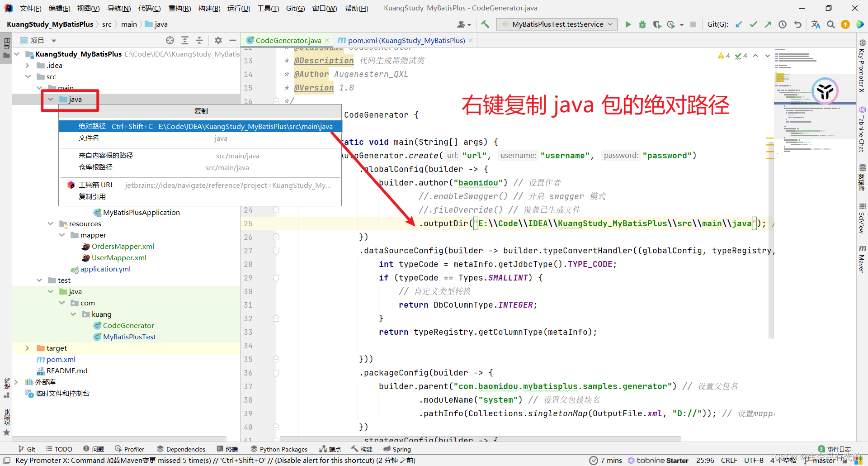Viewport: 868px width, 466px height.
Task: Run with coverage icon
Action: tap(657, 24)
